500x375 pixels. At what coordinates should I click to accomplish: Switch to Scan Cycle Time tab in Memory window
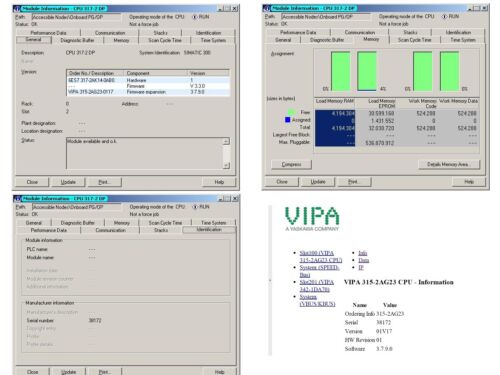pos(414,40)
